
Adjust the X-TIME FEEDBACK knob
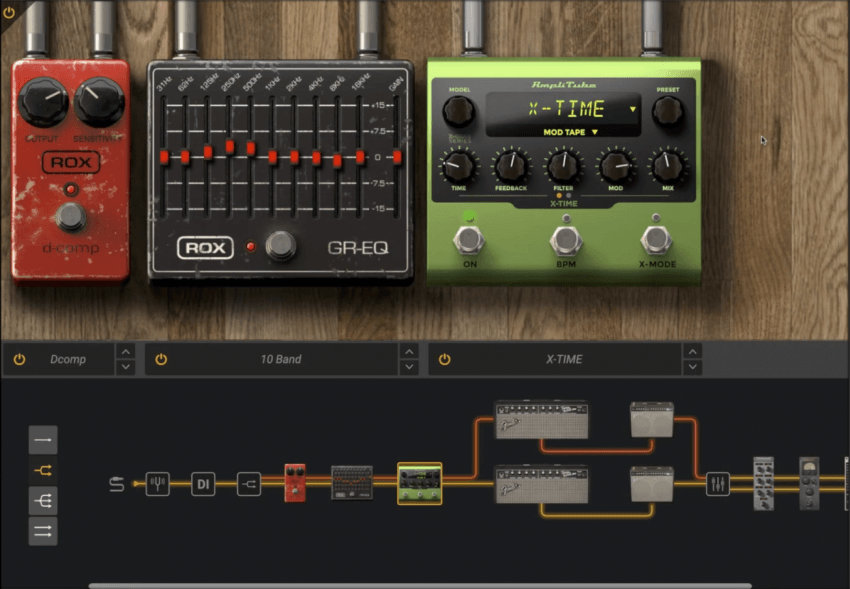511,166
